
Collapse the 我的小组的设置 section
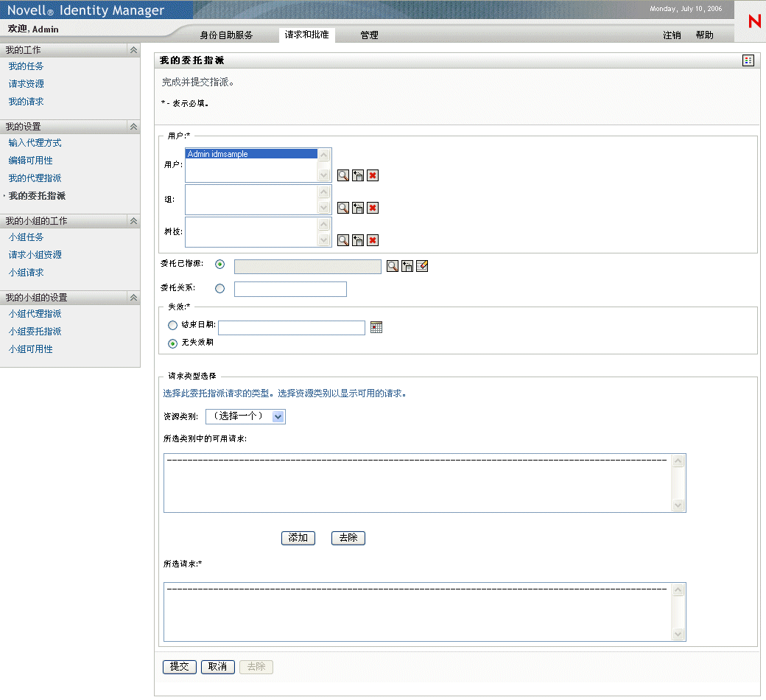[x=133, y=297]
